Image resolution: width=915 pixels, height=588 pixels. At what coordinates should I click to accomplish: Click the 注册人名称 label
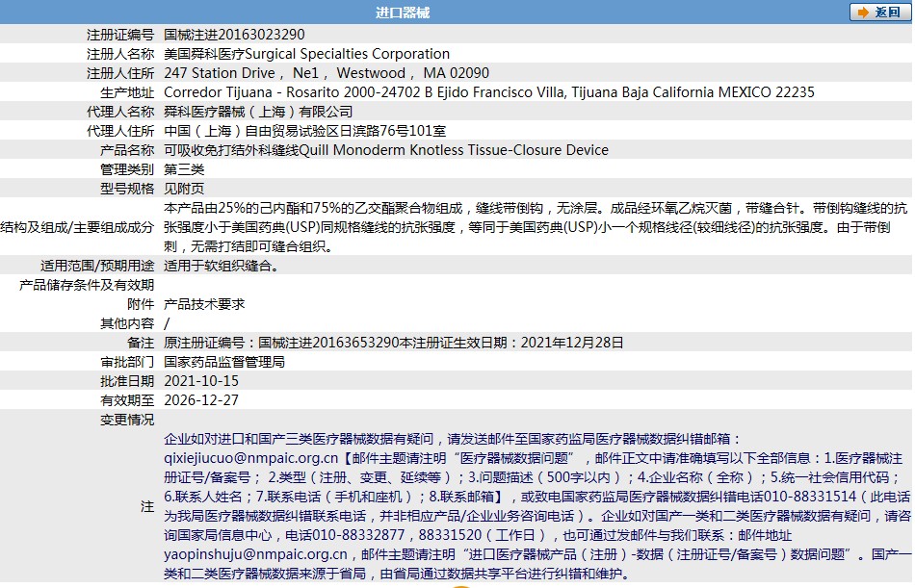(120, 54)
